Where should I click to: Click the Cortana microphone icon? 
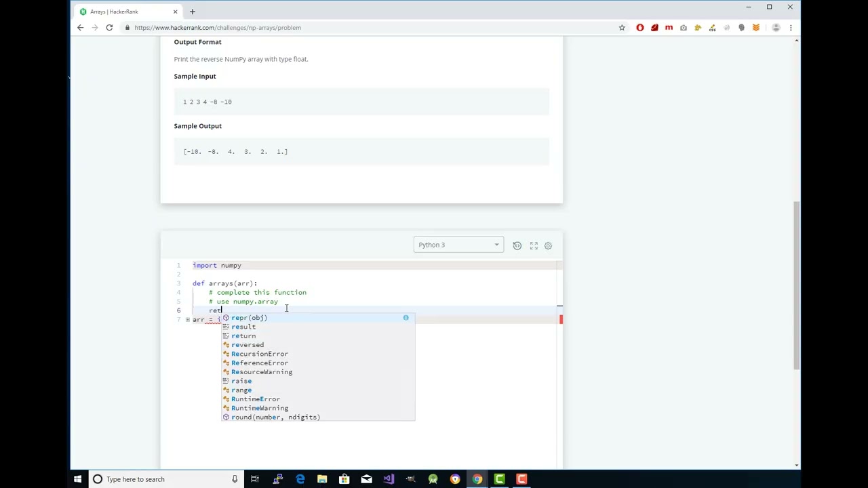point(235,479)
